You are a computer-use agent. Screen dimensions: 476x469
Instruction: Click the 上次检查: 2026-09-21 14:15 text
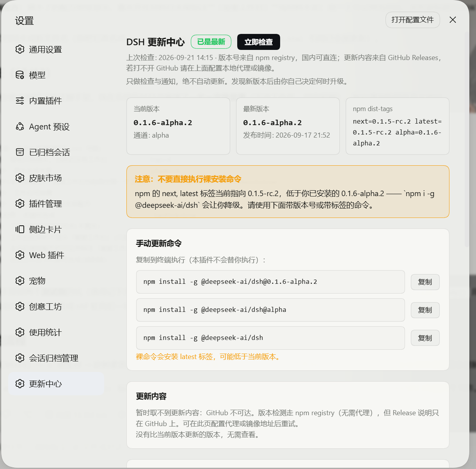click(170, 58)
